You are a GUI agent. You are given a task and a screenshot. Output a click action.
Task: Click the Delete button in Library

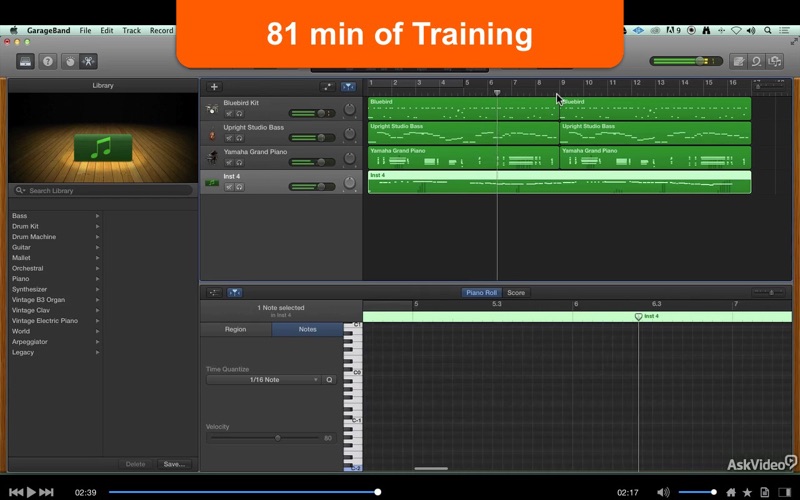(136, 464)
